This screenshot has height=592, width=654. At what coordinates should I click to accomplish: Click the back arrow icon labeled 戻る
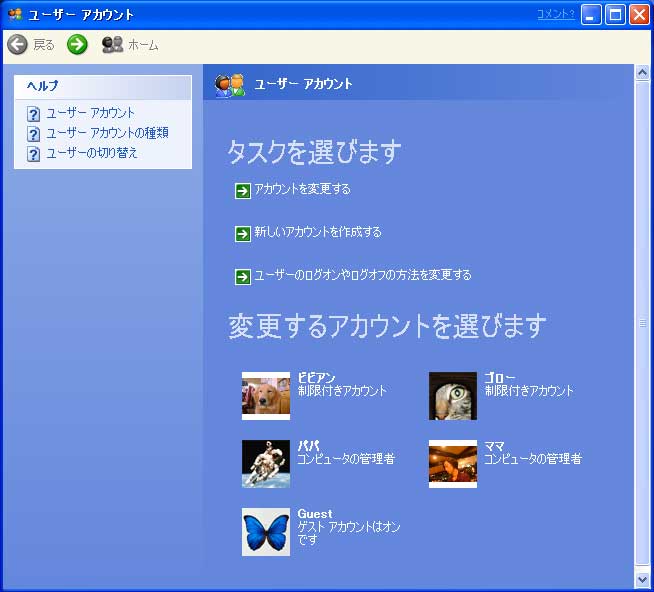pos(17,44)
